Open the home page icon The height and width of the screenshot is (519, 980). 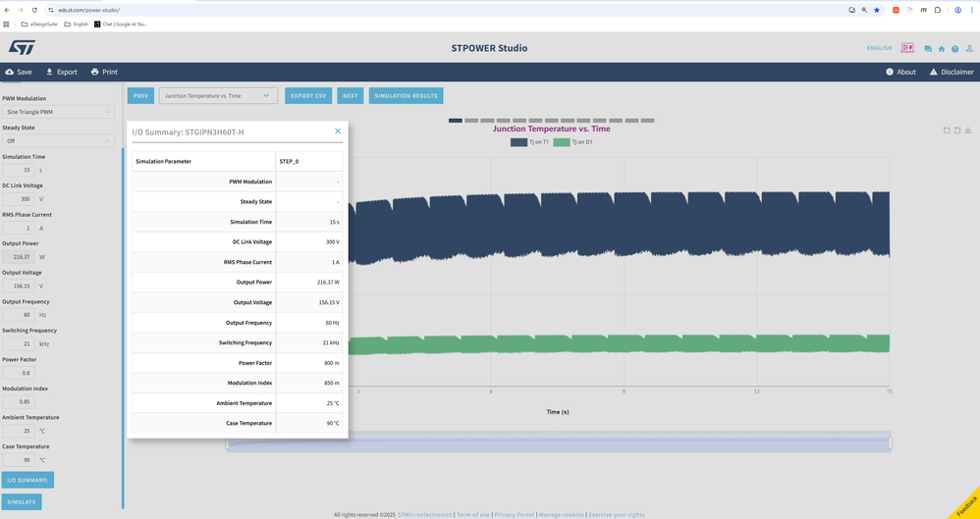(941, 49)
